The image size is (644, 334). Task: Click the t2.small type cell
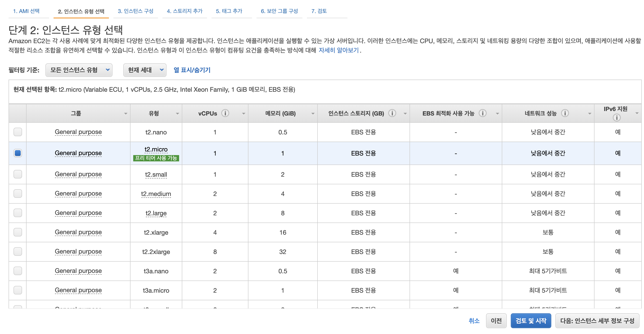pos(156,174)
